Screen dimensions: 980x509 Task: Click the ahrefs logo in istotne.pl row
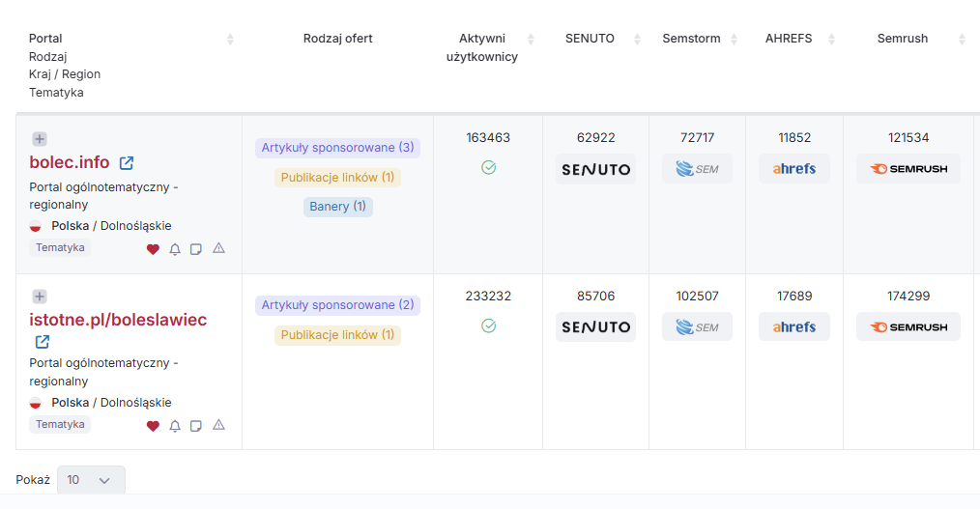(793, 327)
